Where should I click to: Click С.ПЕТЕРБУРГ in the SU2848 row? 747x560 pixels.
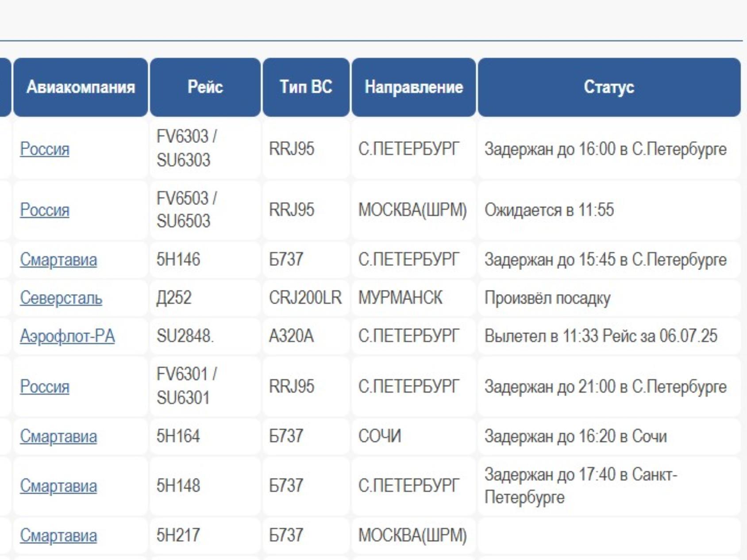(x=409, y=336)
